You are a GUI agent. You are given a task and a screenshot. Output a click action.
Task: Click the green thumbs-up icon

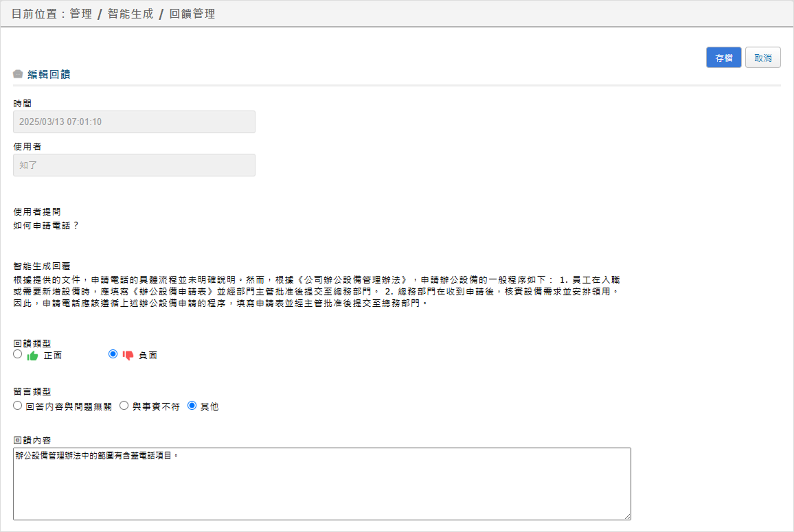click(33, 356)
